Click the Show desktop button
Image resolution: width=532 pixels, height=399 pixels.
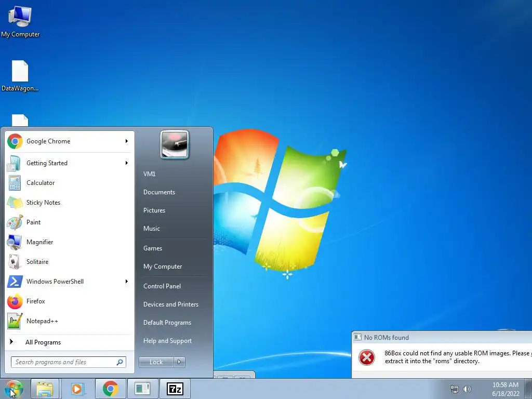[x=528, y=389]
